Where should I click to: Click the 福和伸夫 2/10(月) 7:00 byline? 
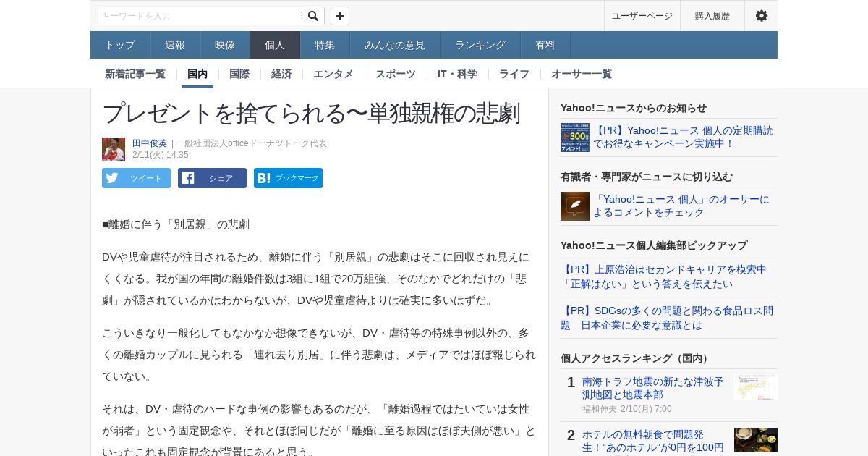tap(627, 409)
